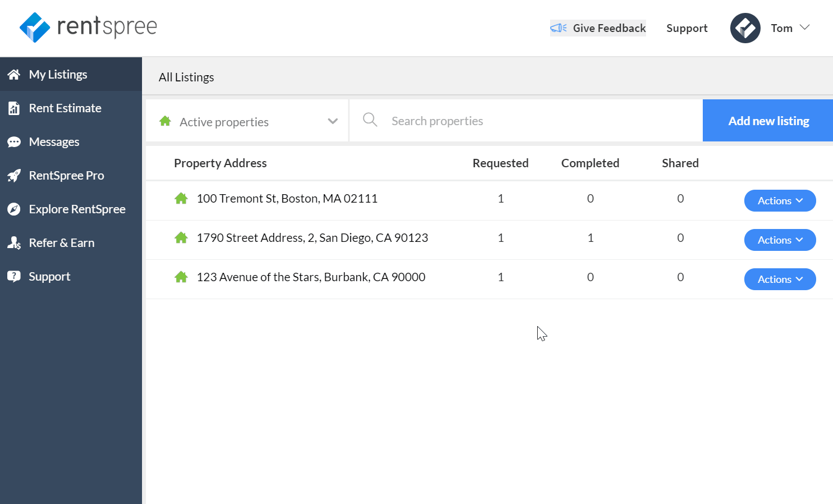Click the Refer & Earn person icon
The image size is (833, 504).
click(x=14, y=243)
